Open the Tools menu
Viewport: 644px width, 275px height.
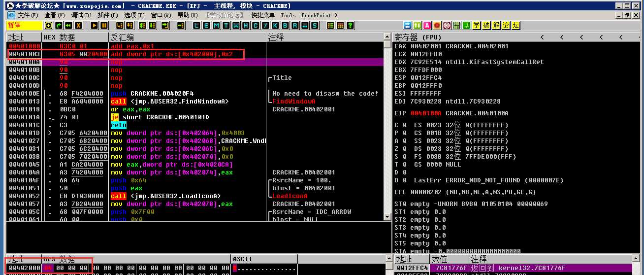tap(288, 15)
